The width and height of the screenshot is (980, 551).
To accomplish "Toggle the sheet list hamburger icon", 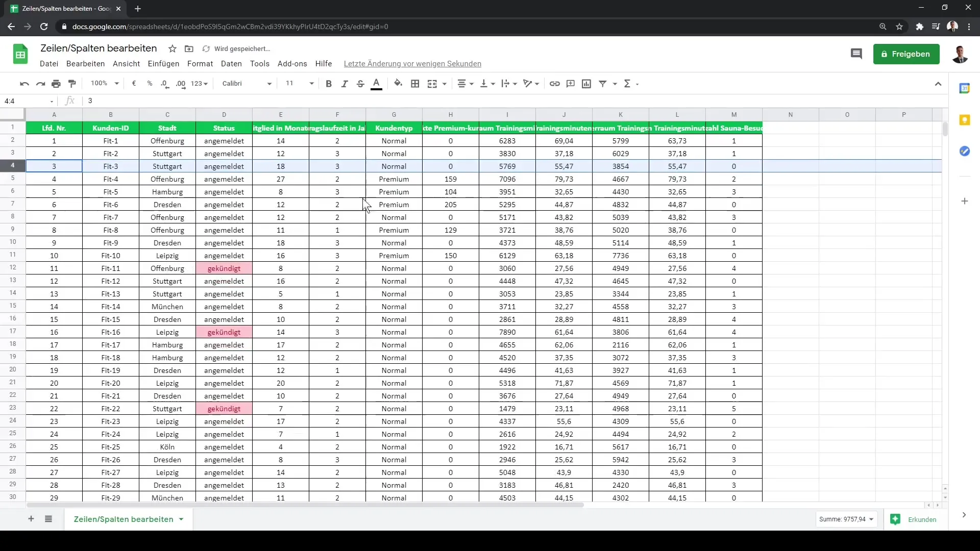I will click(48, 519).
